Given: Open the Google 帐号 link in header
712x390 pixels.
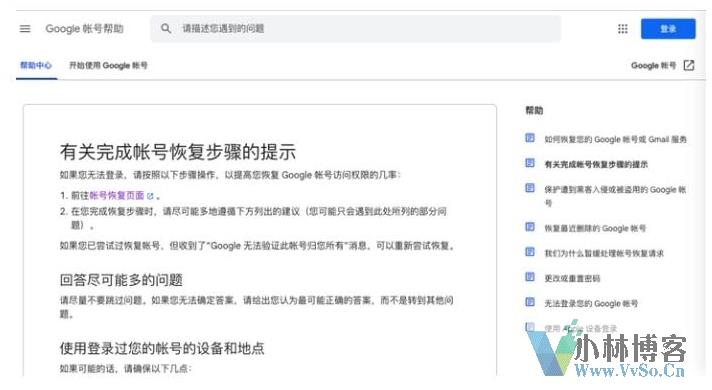Looking at the screenshot, I should pyautogui.click(x=653, y=65).
